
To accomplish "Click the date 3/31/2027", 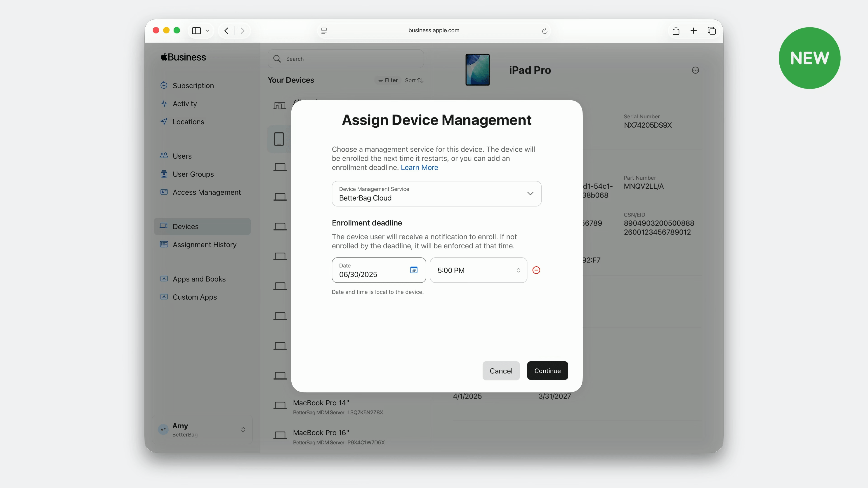I will [555, 396].
